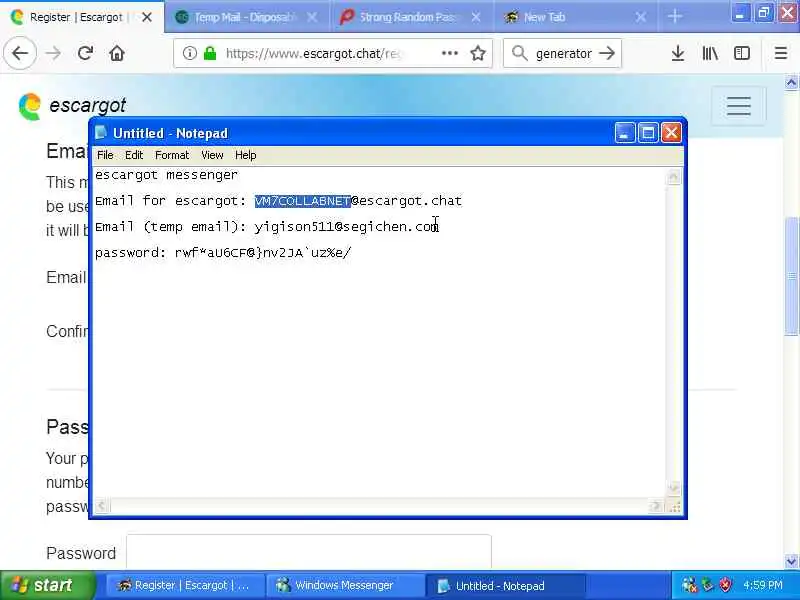
Task: Open page actions three-dot menu
Action: (x=449, y=53)
